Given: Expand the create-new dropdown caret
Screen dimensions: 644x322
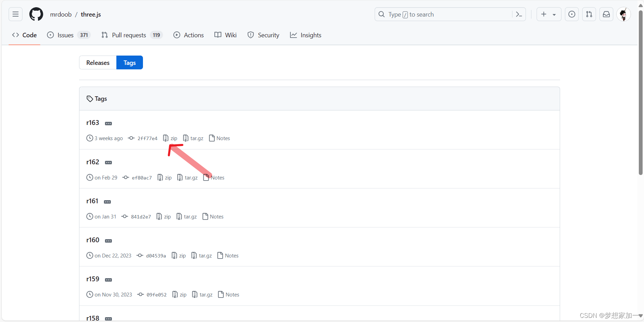Looking at the screenshot, I should (x=554, y=14).
